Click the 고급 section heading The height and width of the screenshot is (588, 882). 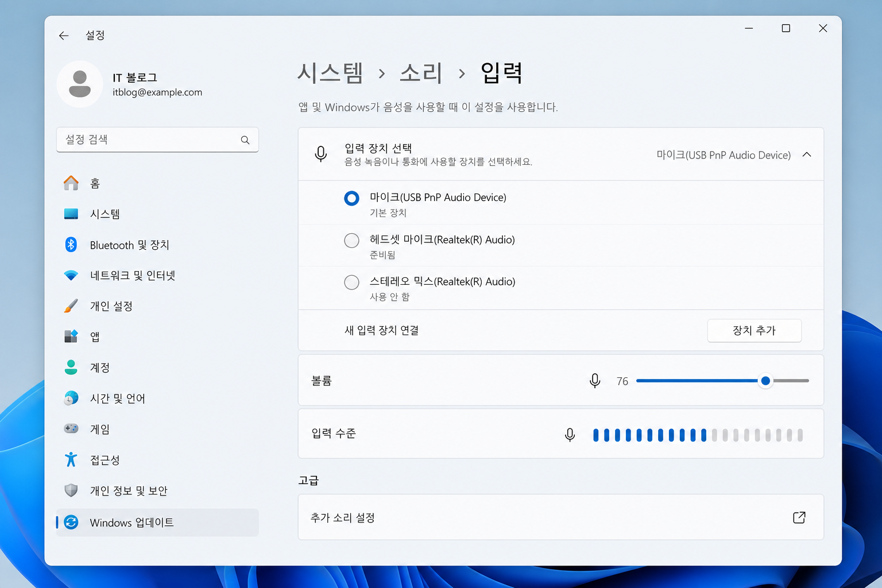[308, 480]
